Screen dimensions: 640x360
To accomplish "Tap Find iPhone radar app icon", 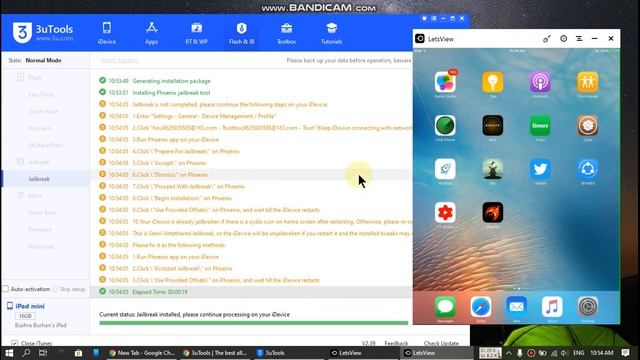I will tap(445, 126).
